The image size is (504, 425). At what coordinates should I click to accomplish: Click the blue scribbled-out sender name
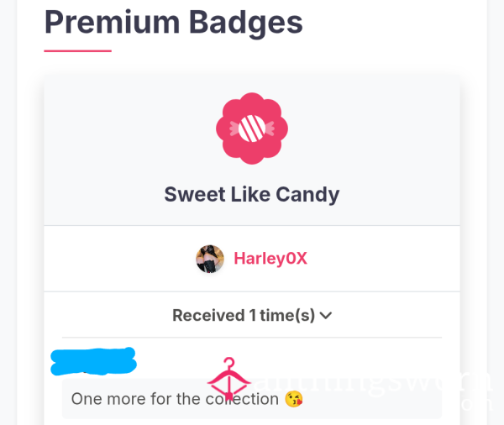pyautogui.click(x=93, y=362)
